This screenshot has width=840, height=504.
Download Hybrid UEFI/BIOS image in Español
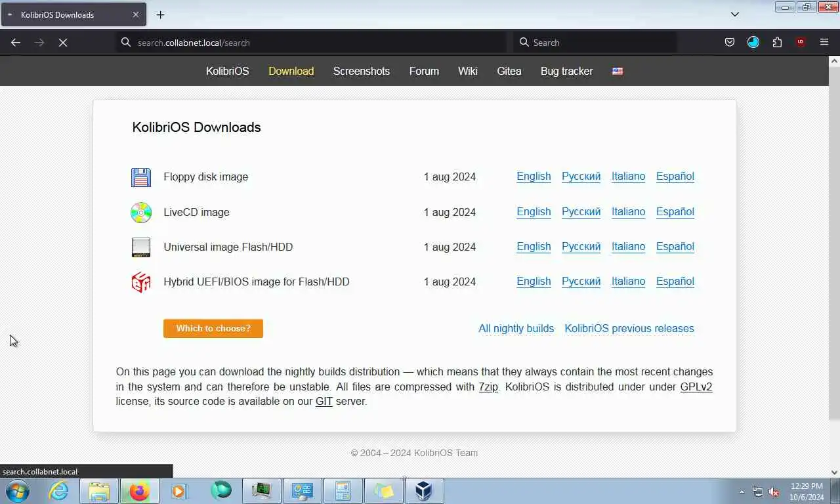click(x=675, y=282)
